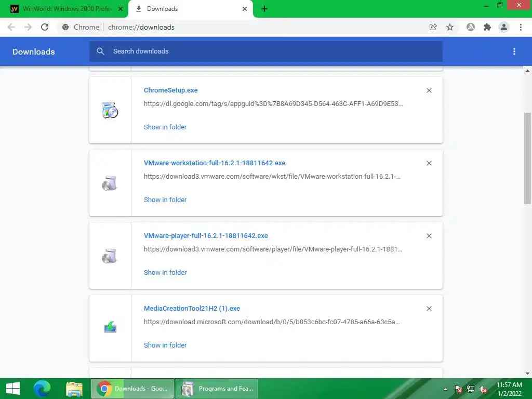Open the Chrome three-dot menu
This screenshot has height=399, width=532.
tap(521, 27)
